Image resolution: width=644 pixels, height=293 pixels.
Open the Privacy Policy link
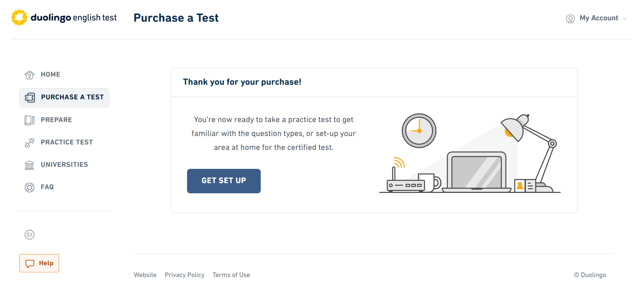(x=185, y=275)
